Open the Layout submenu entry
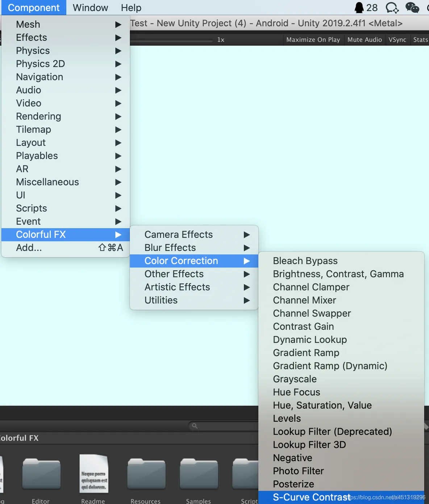 click(66, 142)
